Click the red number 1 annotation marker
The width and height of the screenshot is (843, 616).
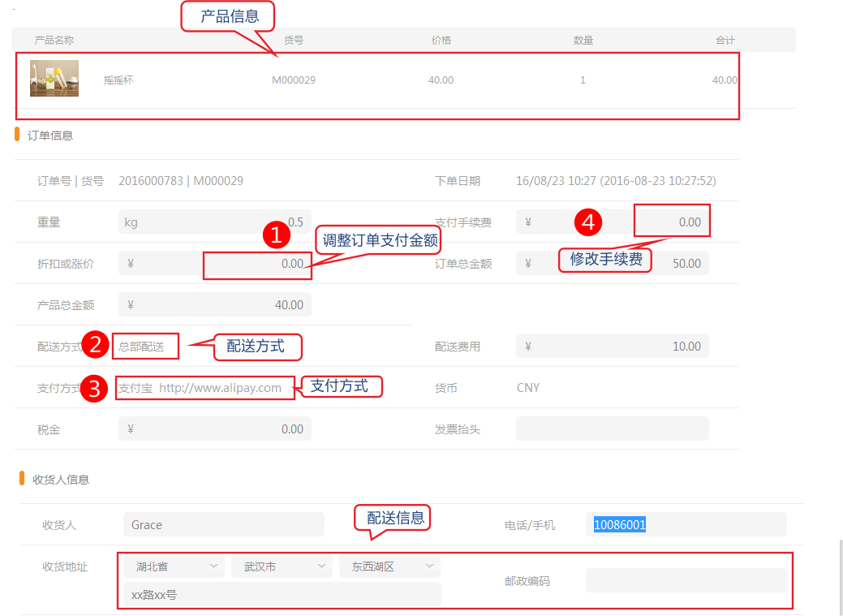tap(276, 236)
